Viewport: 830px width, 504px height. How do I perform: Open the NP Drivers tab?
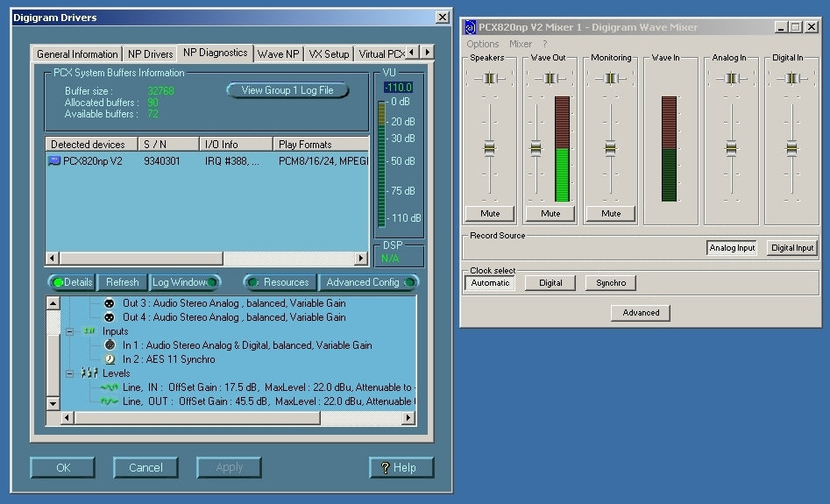pyautogui.click(x=151, y=54)
